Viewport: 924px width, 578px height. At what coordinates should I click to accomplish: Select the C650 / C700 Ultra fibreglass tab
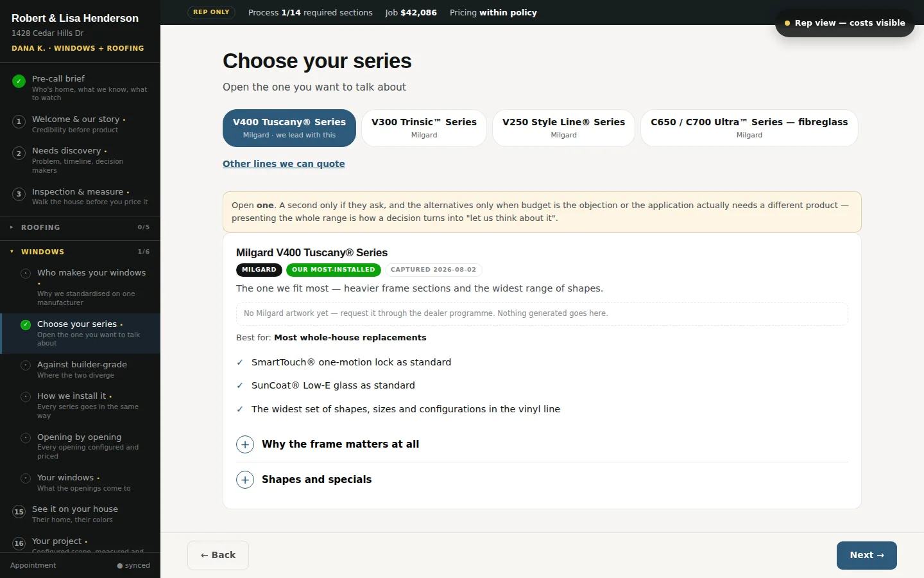coord(749,128)
